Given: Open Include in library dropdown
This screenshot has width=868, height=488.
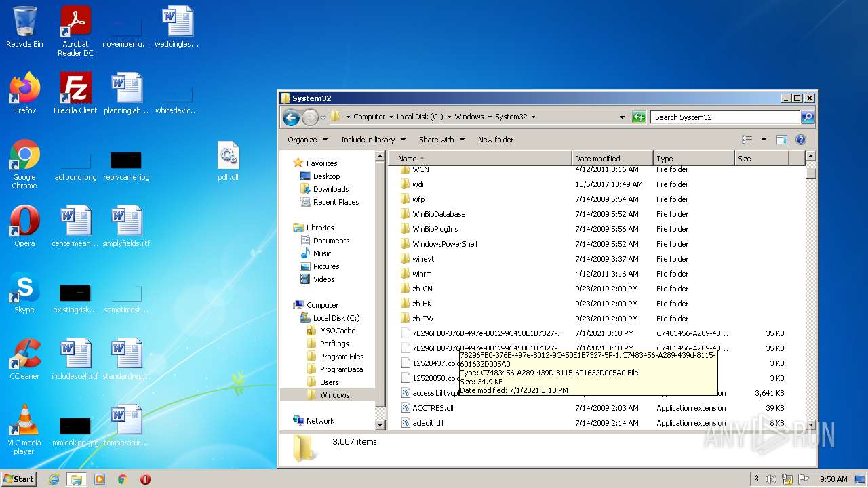Looking at the screenshot, I should point(373,140).
